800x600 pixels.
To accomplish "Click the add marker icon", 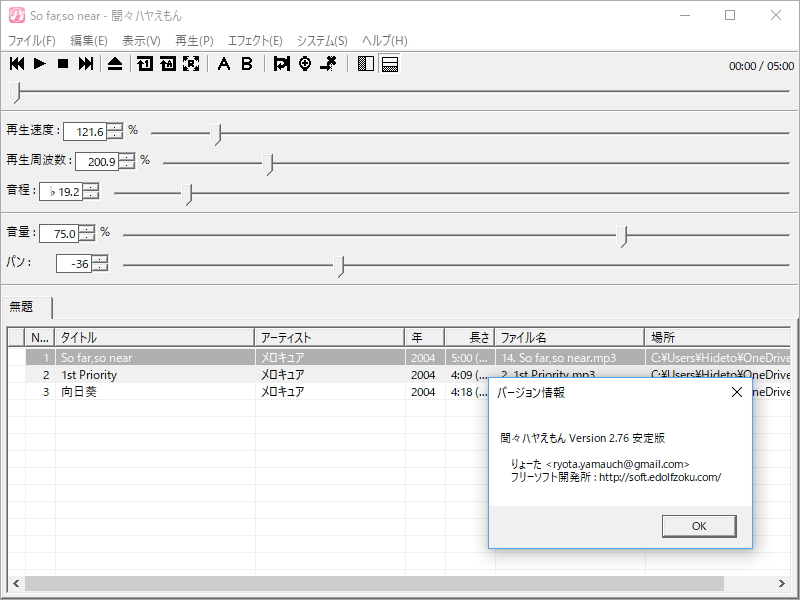I will point(305,64).
